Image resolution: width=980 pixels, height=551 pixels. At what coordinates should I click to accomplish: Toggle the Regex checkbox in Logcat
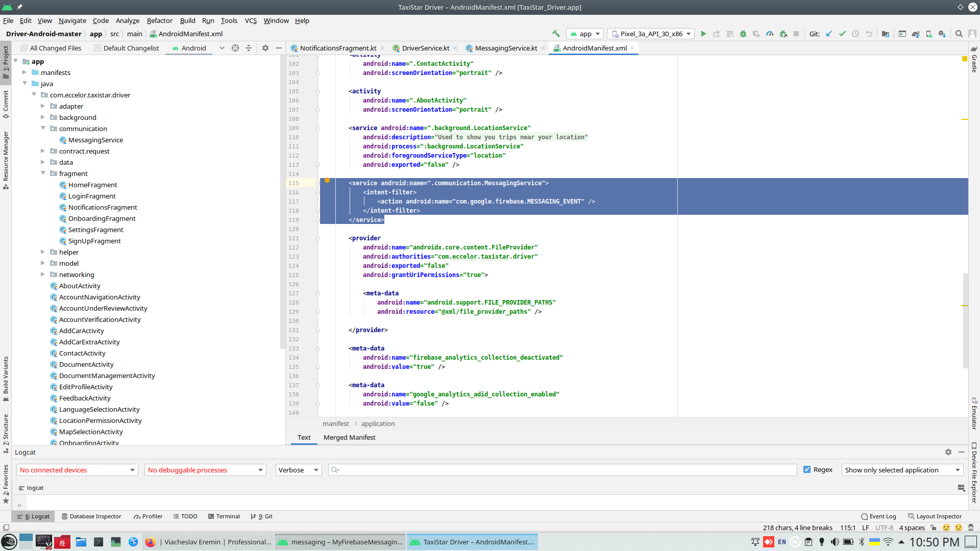[807, 470]
